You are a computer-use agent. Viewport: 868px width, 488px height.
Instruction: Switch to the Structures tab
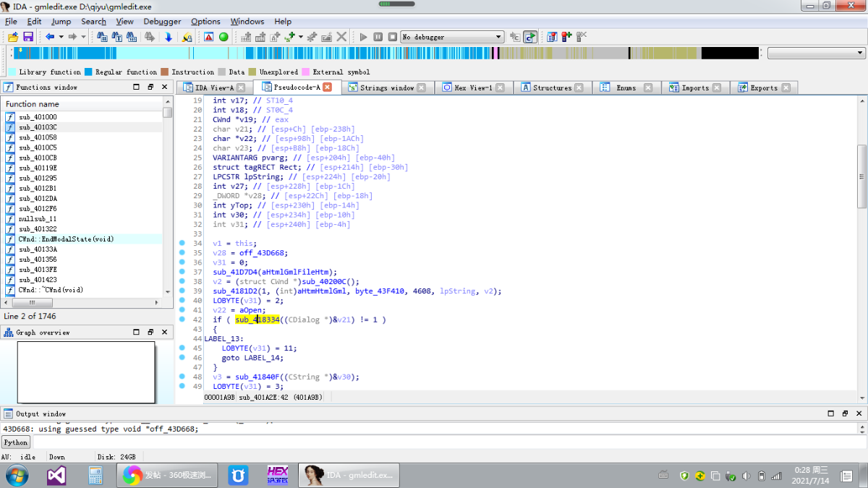tap(552, 87)
